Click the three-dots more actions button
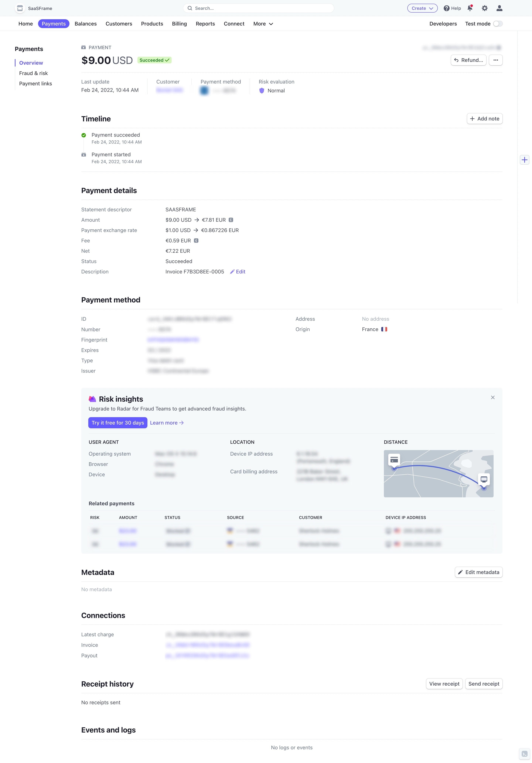Screen dimensions: 532x763 495,60
